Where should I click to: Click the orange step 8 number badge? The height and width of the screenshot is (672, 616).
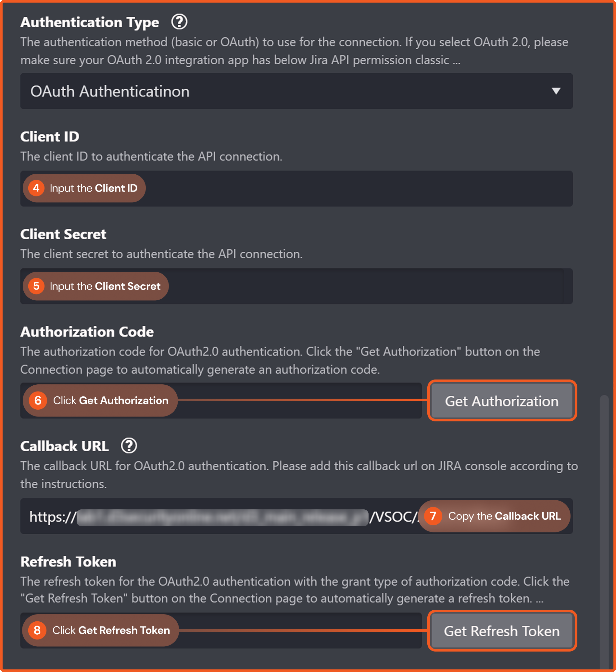37,630
